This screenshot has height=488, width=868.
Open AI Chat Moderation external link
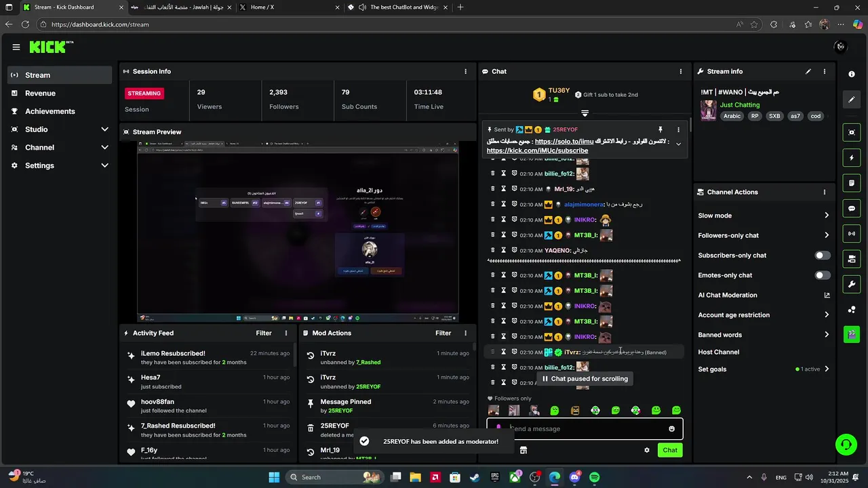tap(827, 296)
